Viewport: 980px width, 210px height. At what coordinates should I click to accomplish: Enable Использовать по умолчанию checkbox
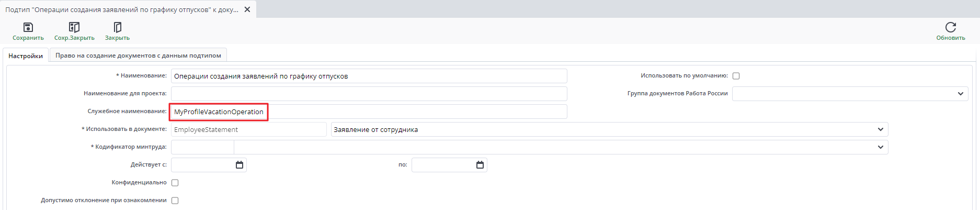(736, 76)
